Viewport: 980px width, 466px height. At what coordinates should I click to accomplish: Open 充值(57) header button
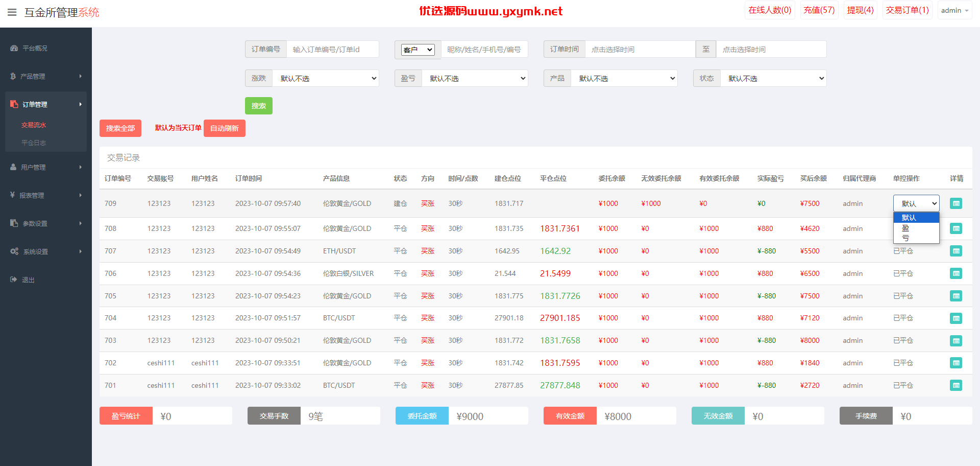(819, 10)
